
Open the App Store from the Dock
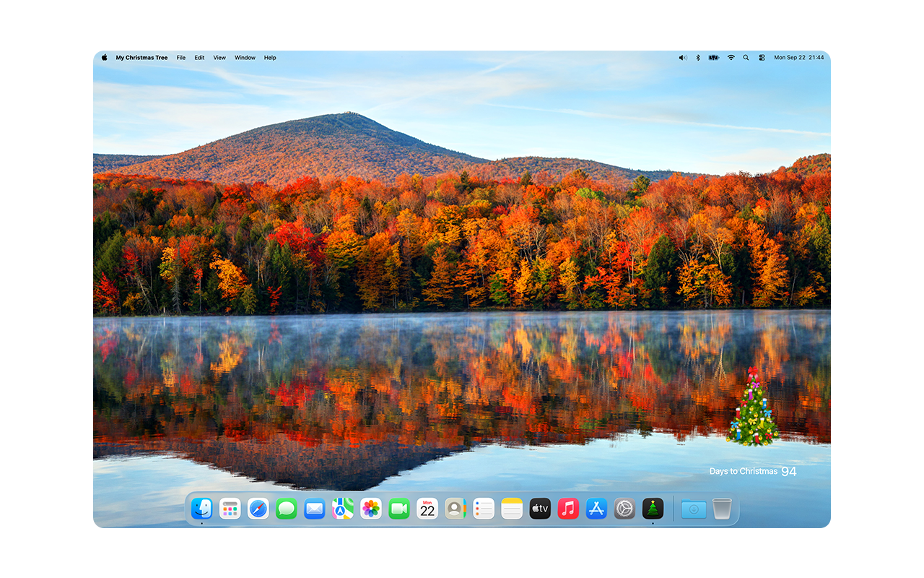tap(596, 509)
